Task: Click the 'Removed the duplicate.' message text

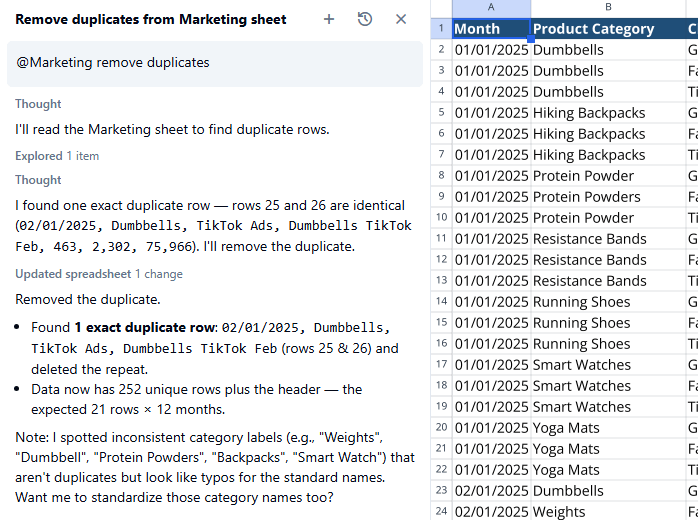Action: point(88,299)
